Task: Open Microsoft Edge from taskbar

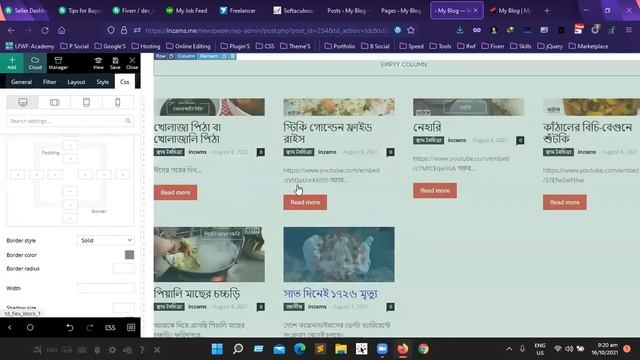Action: [x=300, y=349]
